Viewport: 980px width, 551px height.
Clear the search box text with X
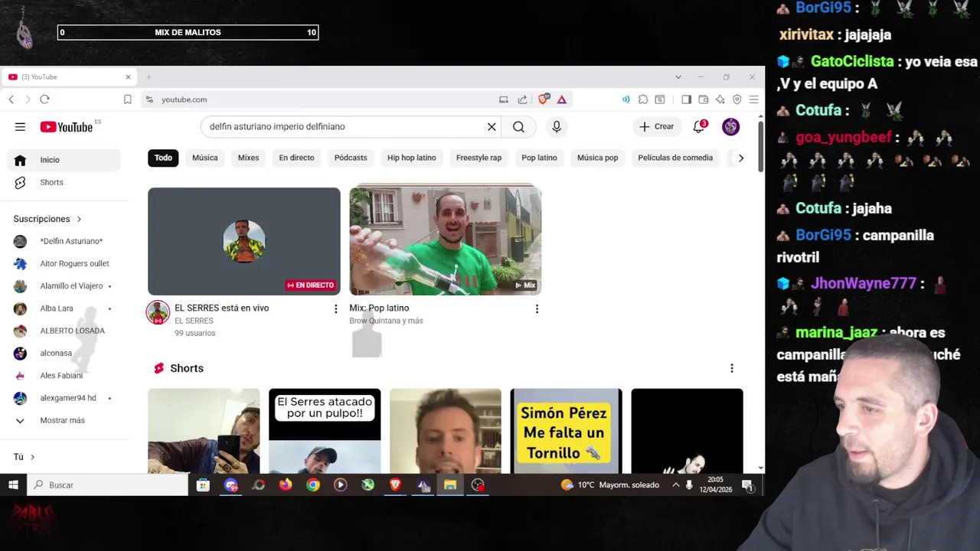click(x=492, y=127)
